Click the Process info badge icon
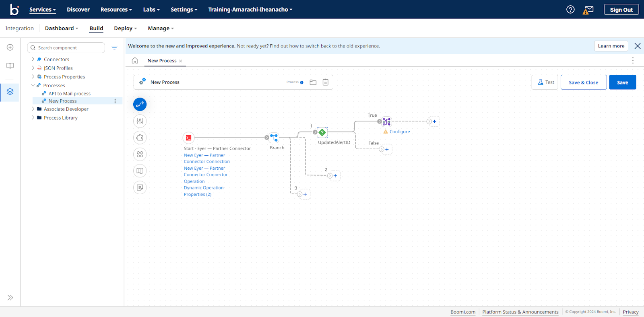The height and width of the screenshot is (317, 644). [x=302, y=82]
